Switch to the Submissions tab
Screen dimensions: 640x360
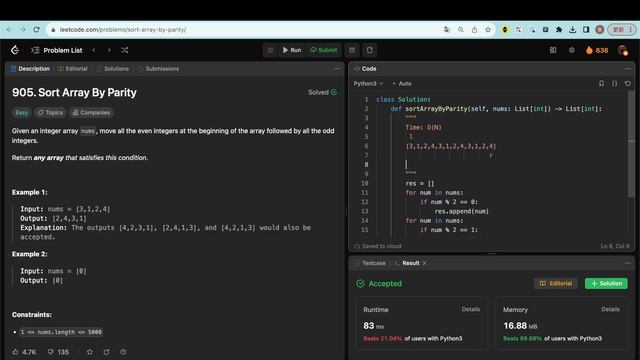pos(158,69)
